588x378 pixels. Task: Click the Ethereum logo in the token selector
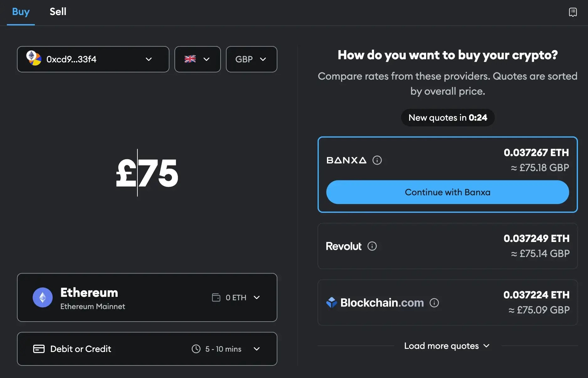tap(42, 297)
